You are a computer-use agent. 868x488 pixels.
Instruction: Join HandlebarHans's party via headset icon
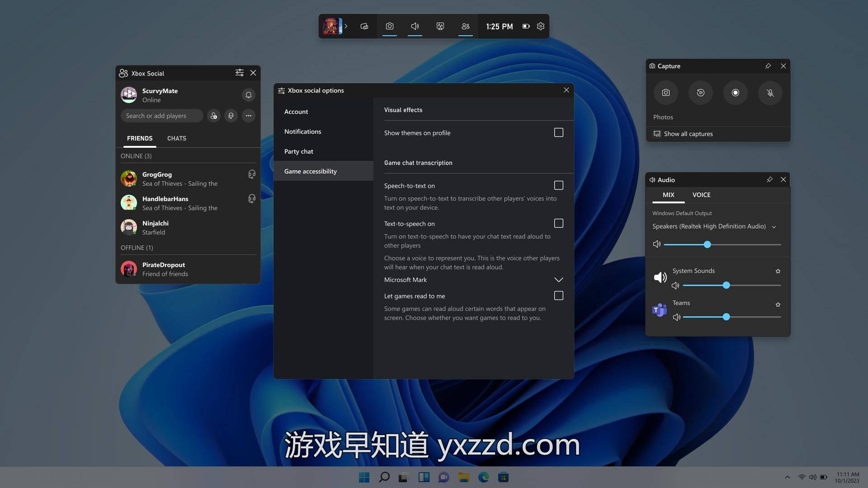point(252,199)
